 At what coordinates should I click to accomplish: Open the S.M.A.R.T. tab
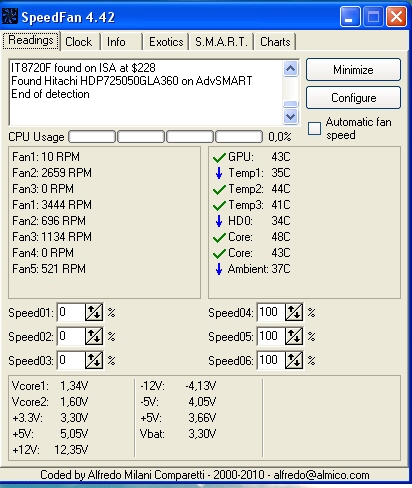coord(221,42)
